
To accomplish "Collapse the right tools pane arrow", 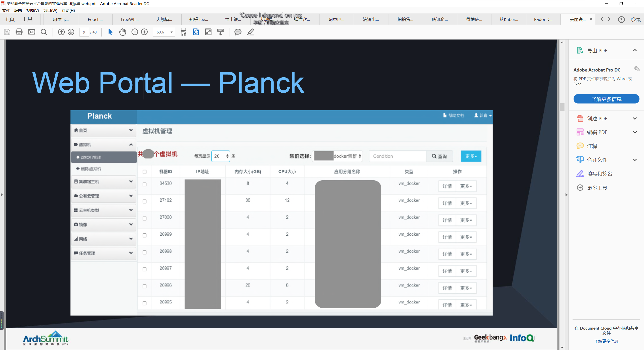I will coord(566,194).
